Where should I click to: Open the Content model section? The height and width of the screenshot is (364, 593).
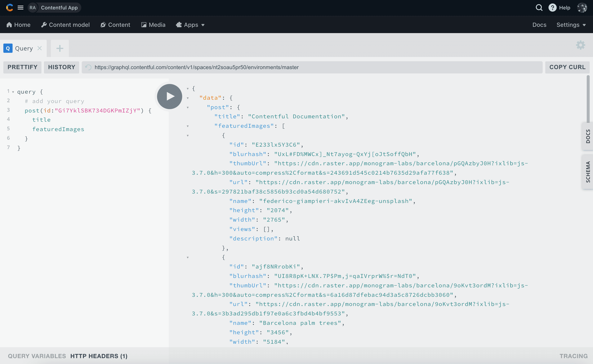point(66,25)
